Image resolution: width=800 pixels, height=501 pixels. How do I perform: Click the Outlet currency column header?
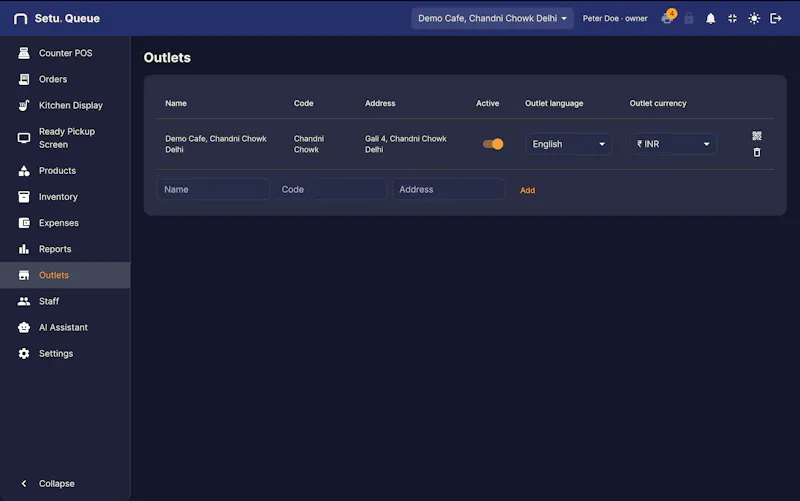pyautogui.click(x=658, y=103)
